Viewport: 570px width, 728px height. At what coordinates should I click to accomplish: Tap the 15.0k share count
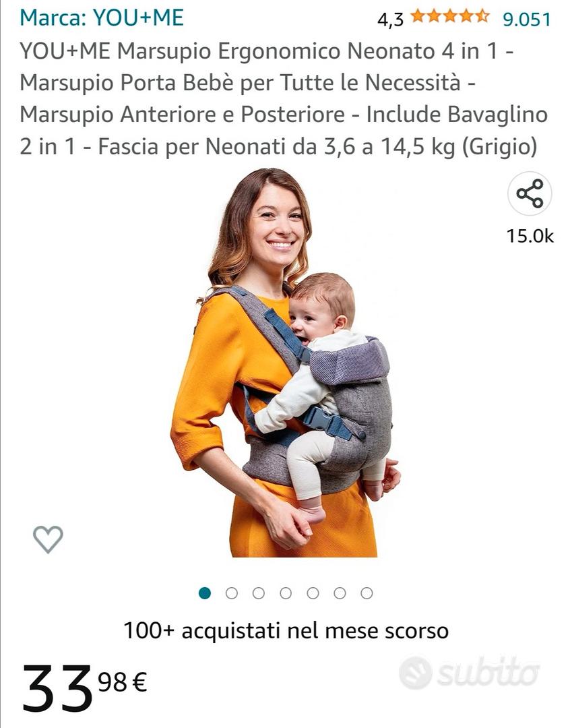(x=530, y=236)
